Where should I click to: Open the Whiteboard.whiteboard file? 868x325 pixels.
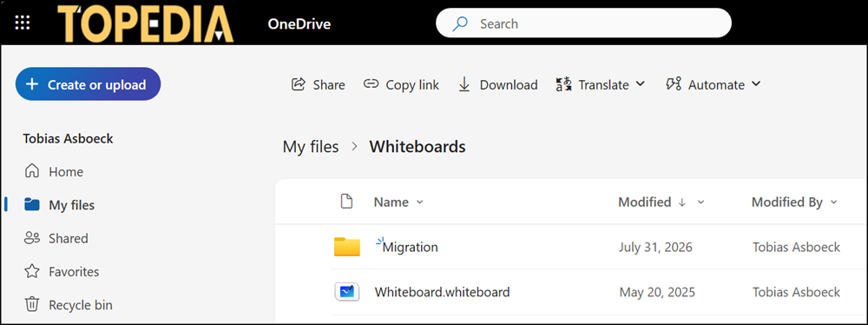click(x=443, y=291)
